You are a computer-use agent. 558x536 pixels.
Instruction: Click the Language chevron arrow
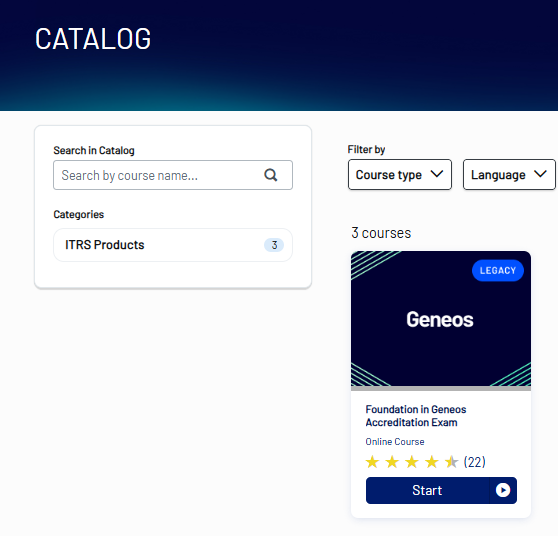coord(540,174)
